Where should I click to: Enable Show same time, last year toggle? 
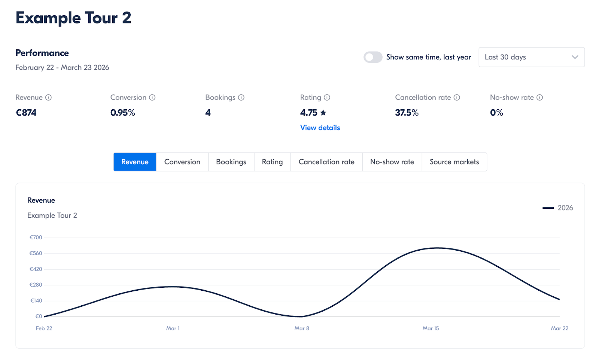pos(373,57)
